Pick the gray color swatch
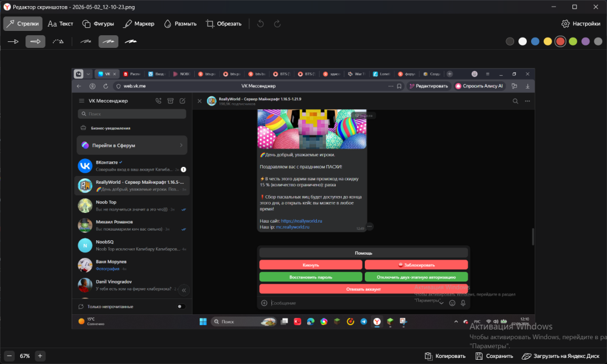 tap(598, 41)
